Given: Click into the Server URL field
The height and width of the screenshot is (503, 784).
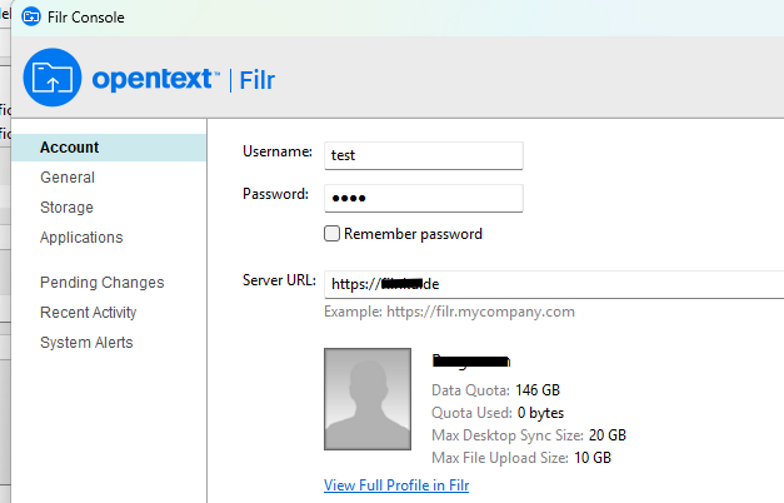Looking at the screenshot, I should [554, 284].
